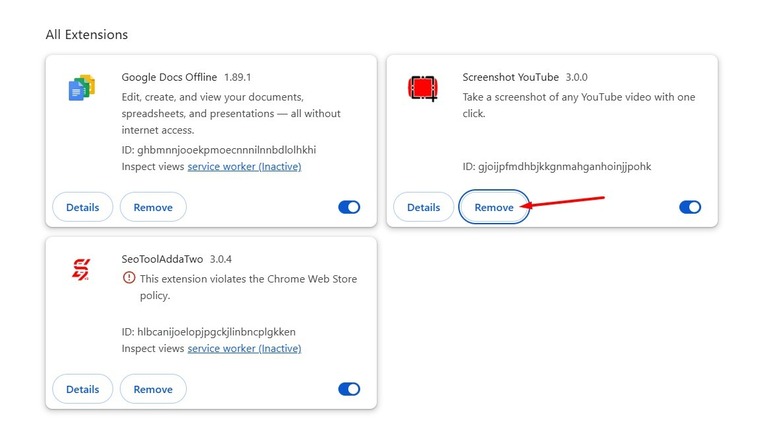The width and height of the screenshot is (780, 438).
Task: Switch off the SeoToolAddaTwo toggle
Action: 349,389
